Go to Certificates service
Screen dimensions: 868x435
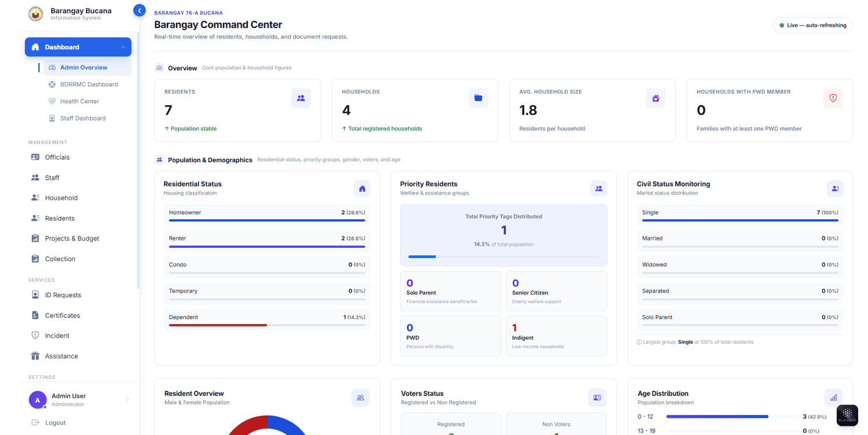coord(78,316)
